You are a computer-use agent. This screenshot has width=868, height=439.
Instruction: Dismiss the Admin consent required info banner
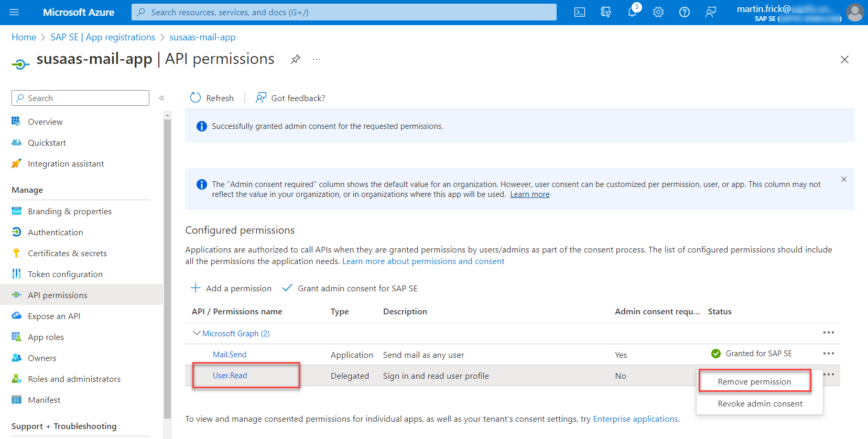(844, 179)
